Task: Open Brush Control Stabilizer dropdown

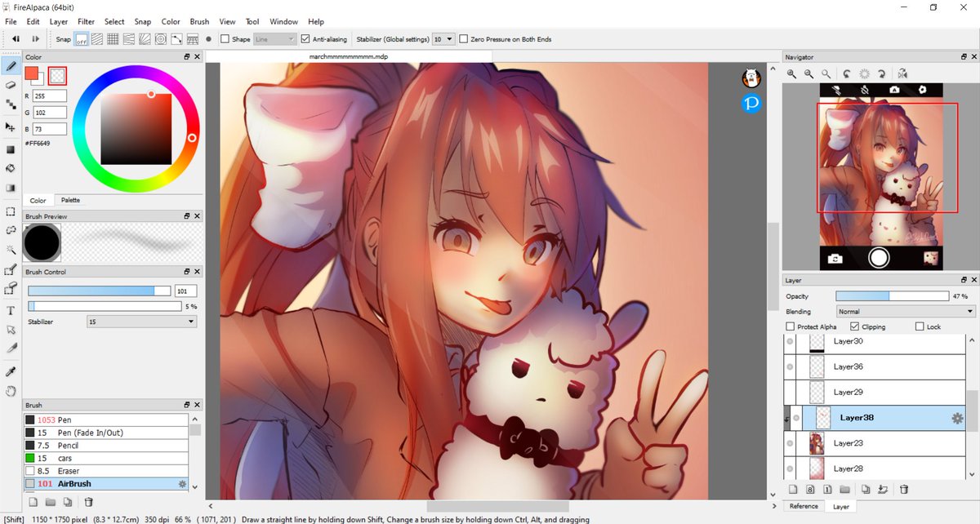Action: (x=142, y=322)
